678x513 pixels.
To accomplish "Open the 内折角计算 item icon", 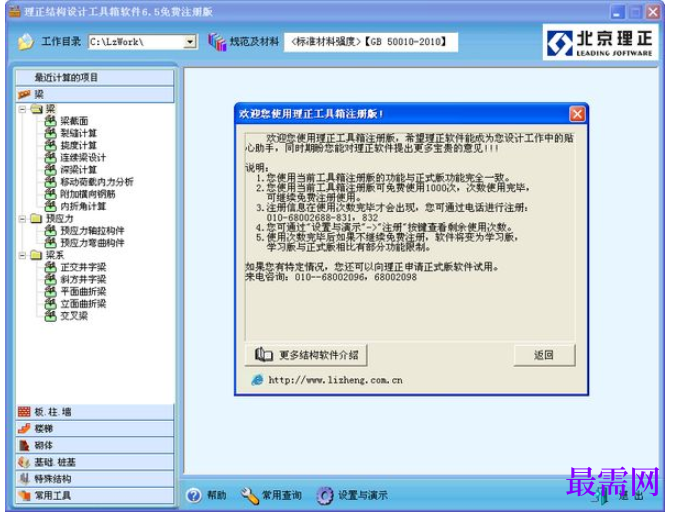I will (x=51, y=205).
